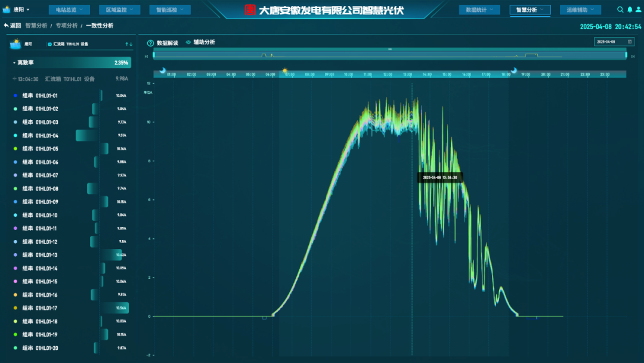Image resolution: width=644 pixels, height=363 pixels.
Task: Click the 9.51A bar for 01HL01-04
Action: pos(88,136)
